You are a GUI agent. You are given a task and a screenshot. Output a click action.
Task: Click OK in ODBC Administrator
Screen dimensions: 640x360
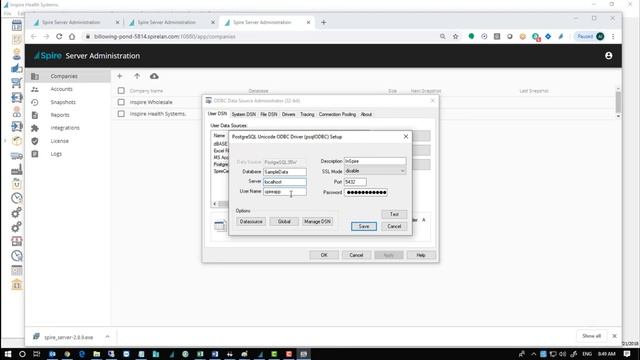point(324,255)
